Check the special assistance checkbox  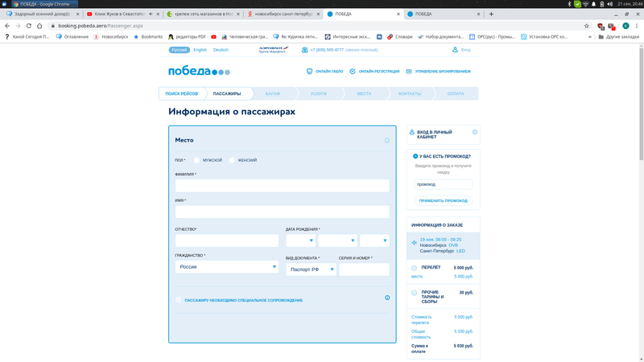click(x=178, y=300)
